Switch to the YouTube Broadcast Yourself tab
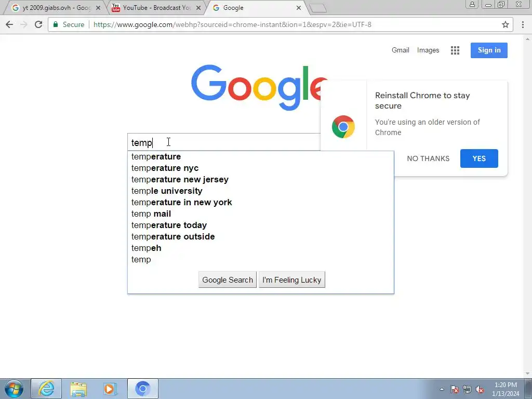Viewport: 532px width, 399px height. [x=156, y=8]
